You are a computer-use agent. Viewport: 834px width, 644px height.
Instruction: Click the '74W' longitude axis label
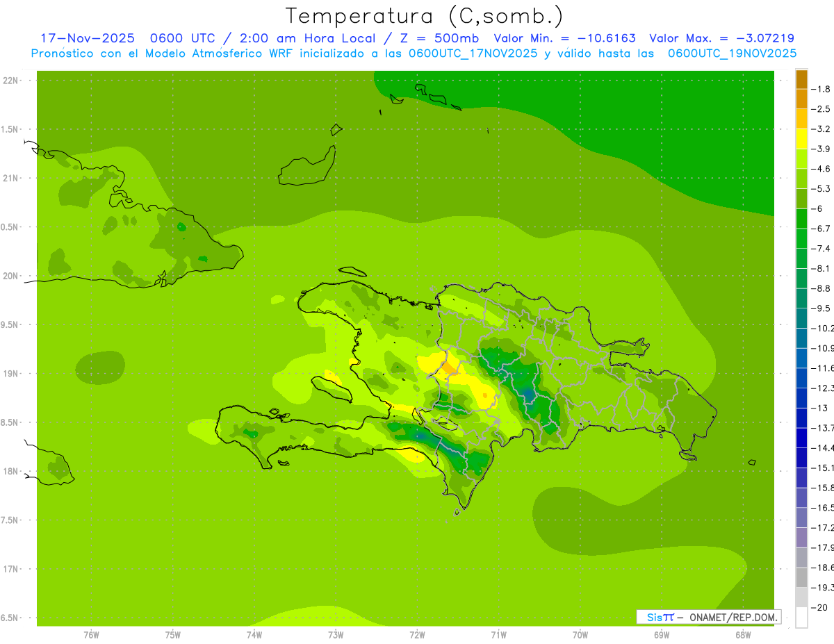(254, 634)
